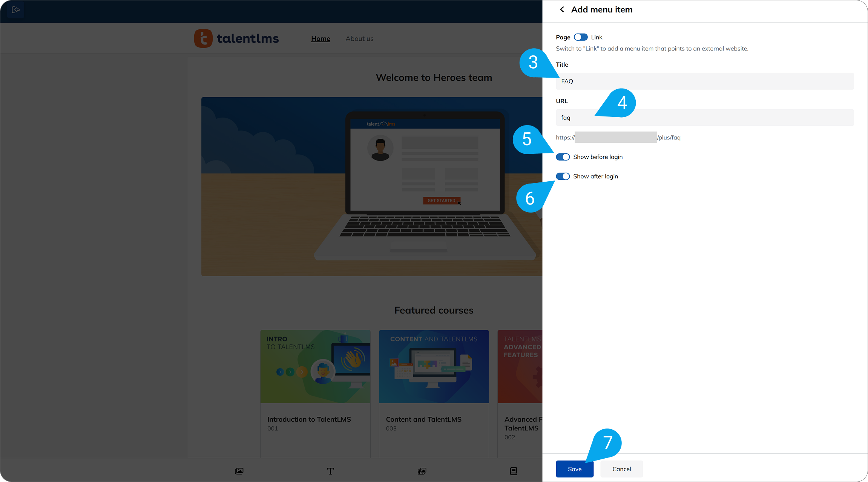868x482 pixels.
Task: Cancel adding the menu item
Action: tap(621, 469)
